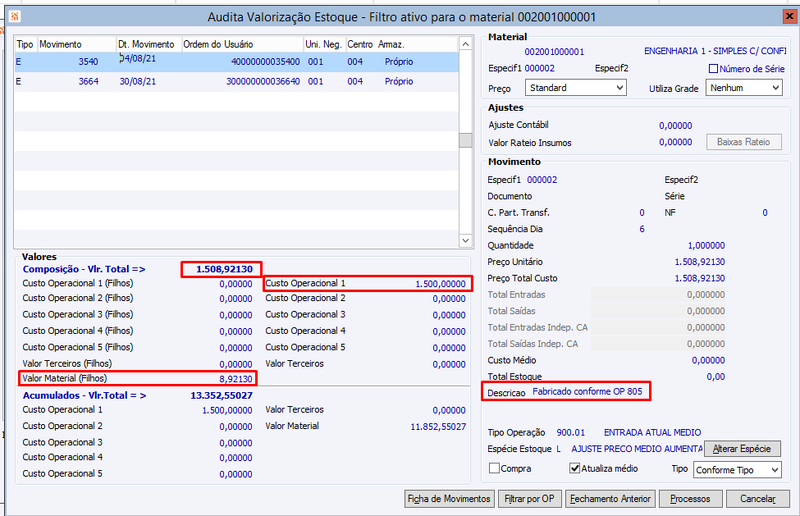The height and width of the screenshot is (516, 800).
Task: Select movement row 3664 dated 30/08/21
Action: [236, 82]
